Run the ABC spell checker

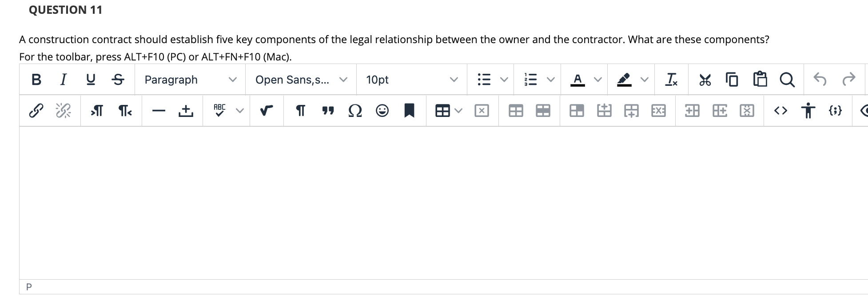219,111
